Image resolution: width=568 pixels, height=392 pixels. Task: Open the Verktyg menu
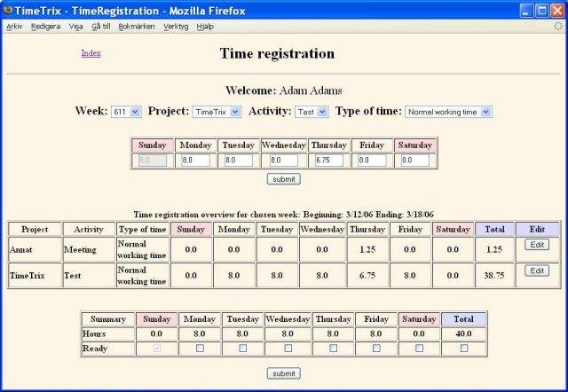coord(176,27)
